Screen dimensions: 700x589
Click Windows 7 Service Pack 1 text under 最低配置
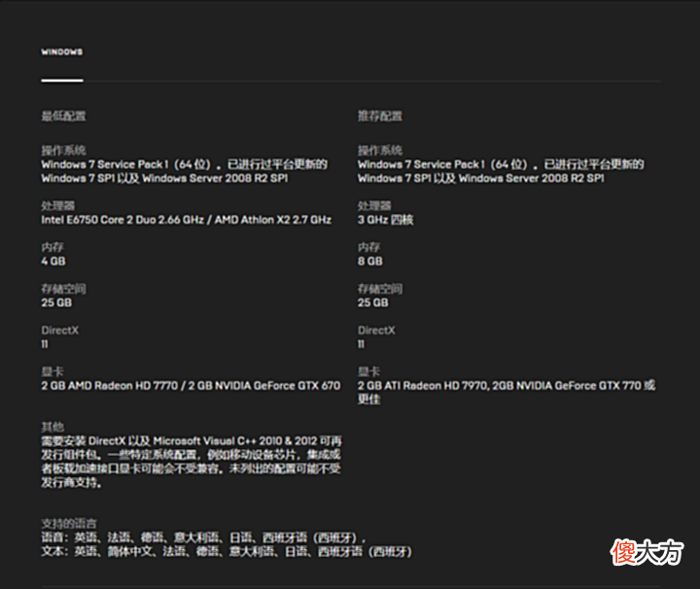pos(185,171)
